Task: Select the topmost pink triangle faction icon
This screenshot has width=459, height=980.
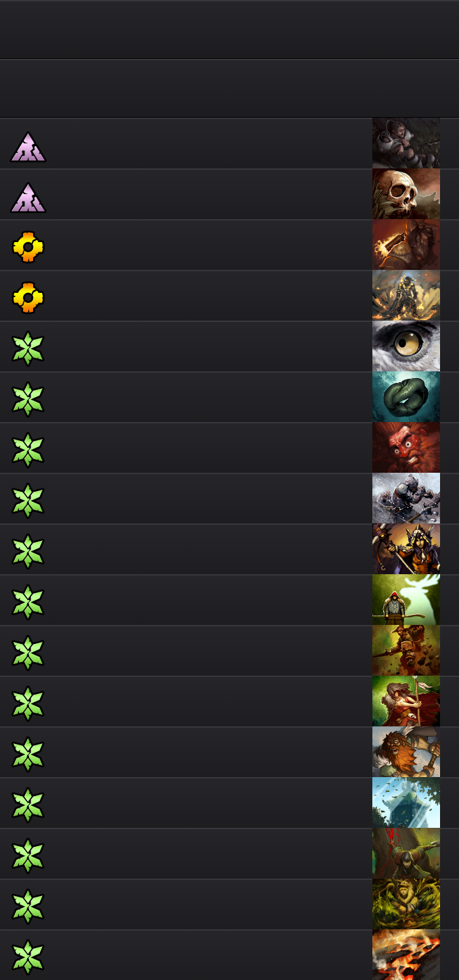Action: click(x=28, y=147)
